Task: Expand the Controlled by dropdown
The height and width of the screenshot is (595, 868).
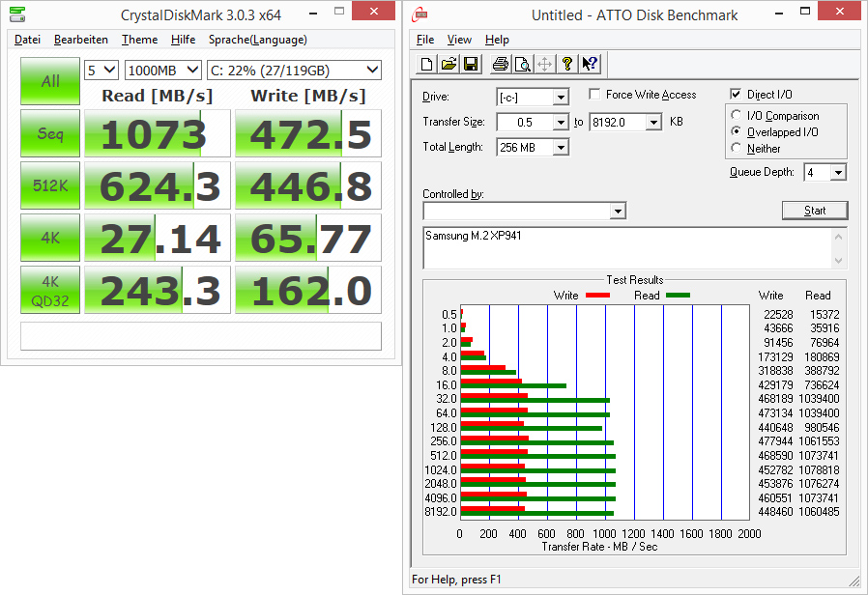Action: pos(618,211)
